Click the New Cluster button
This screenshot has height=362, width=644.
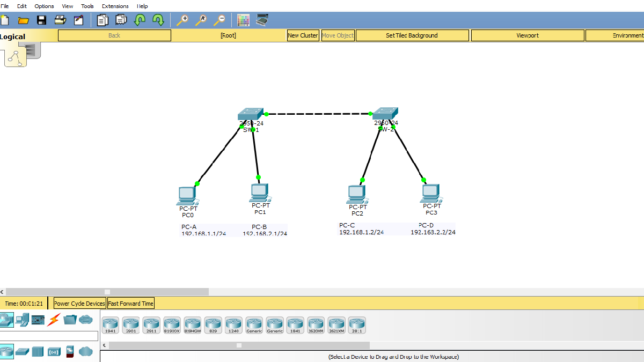[303, 35]
